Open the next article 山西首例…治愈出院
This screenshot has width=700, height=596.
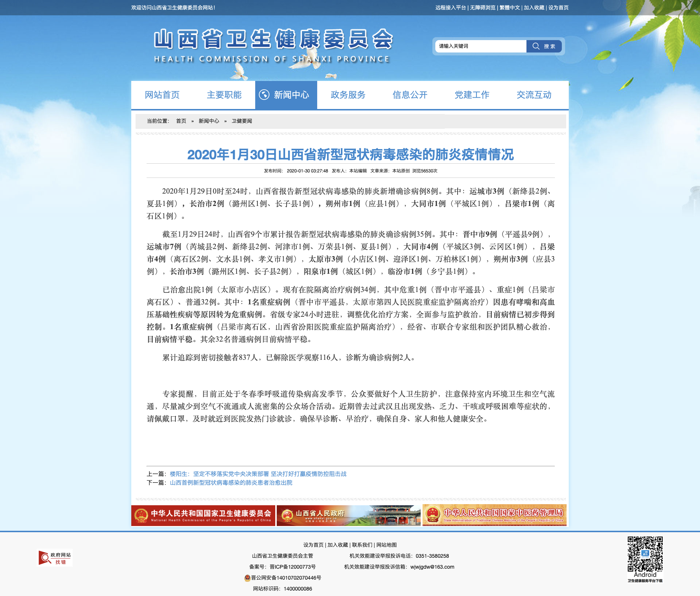pos(231,483)
